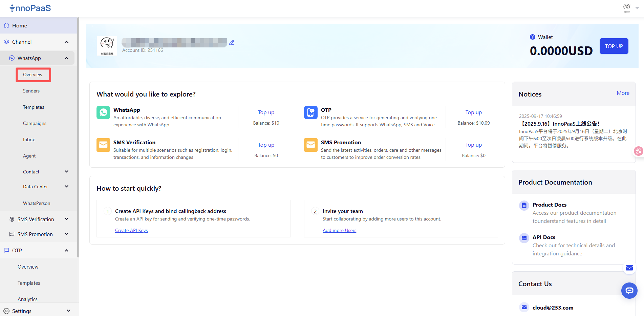Image resolution: width=644 pixels, height=316 pixels.
Task: Click the 0.0000USD wallet amount
Action: coord(561,51)
